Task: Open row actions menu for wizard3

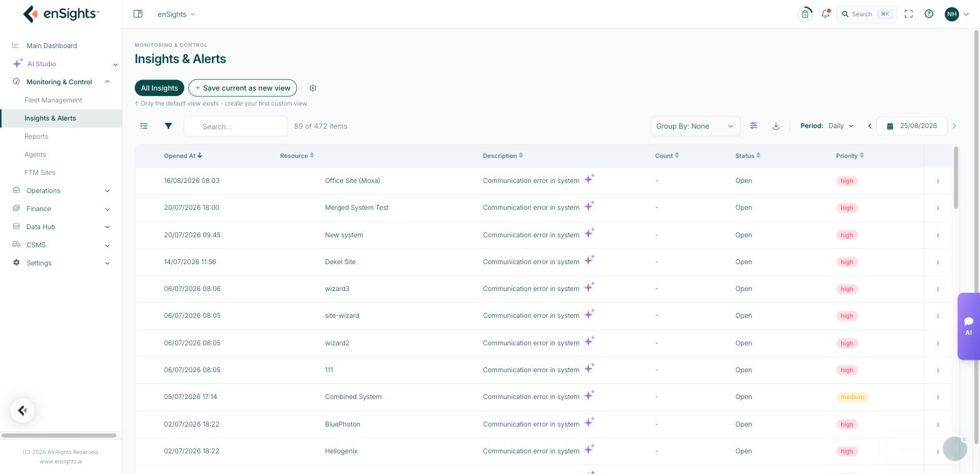Action: point(937,289)
